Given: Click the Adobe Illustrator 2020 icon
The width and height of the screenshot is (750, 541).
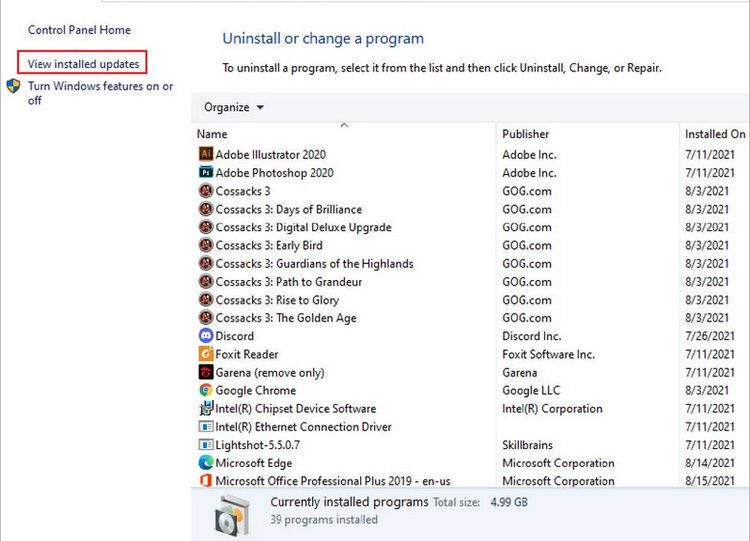Looking at the screenshot, I should 206,154.
